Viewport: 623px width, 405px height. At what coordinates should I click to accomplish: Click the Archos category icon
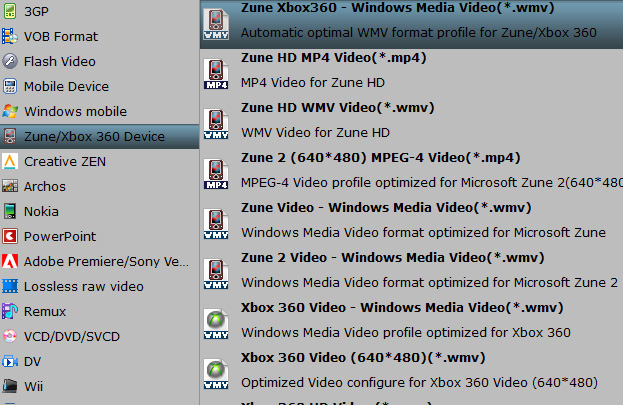pos(10,186)
